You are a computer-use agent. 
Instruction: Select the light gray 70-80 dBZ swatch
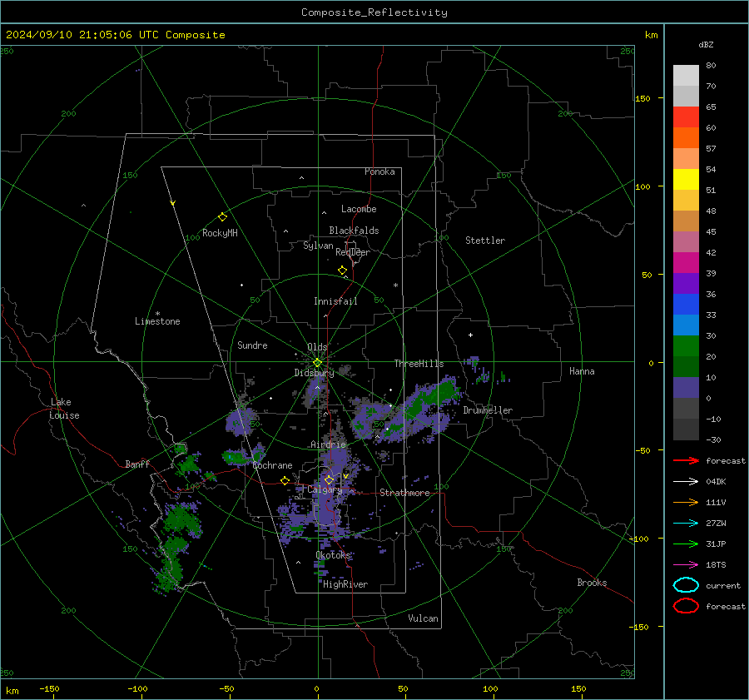click(686, 75)
